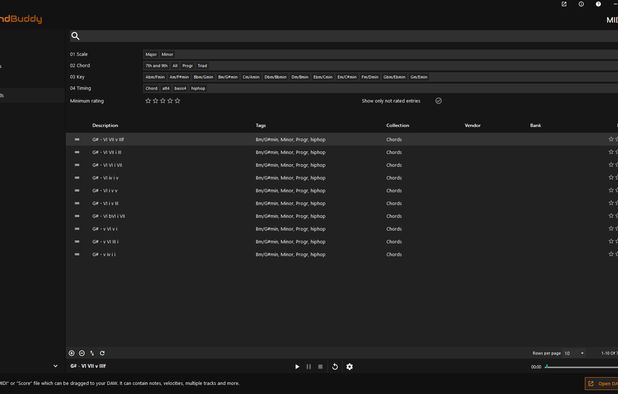Filter by the Fm/Dmin key tag
This screenshot has width=618, height=394.
coord(370,77)
